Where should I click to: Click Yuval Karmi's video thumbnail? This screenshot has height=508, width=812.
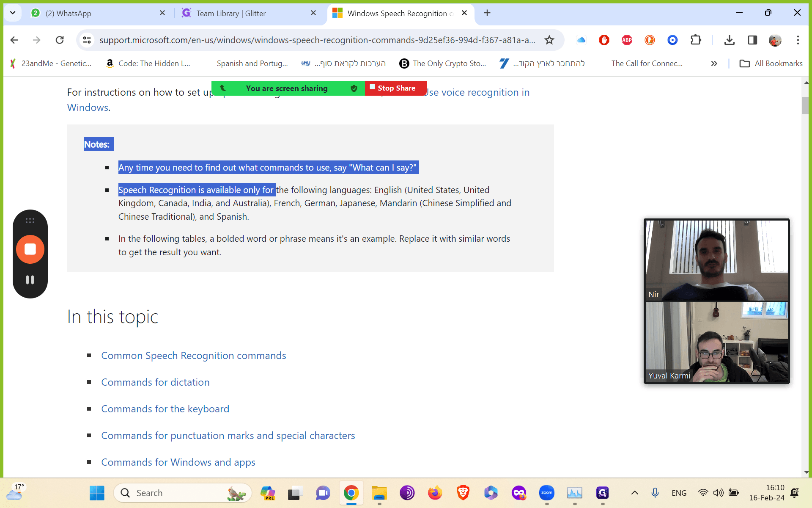pyautogui.click(x=716, y=342)
